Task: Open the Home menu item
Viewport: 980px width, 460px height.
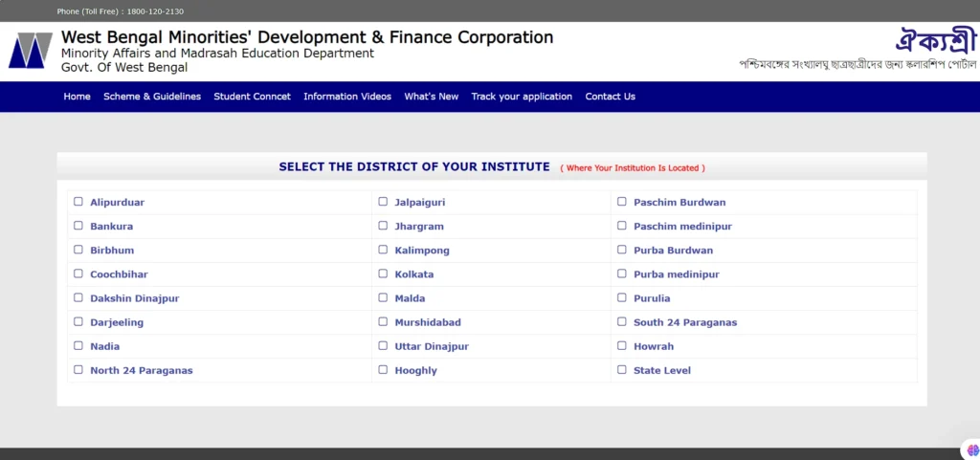Action: pos(77,97)
